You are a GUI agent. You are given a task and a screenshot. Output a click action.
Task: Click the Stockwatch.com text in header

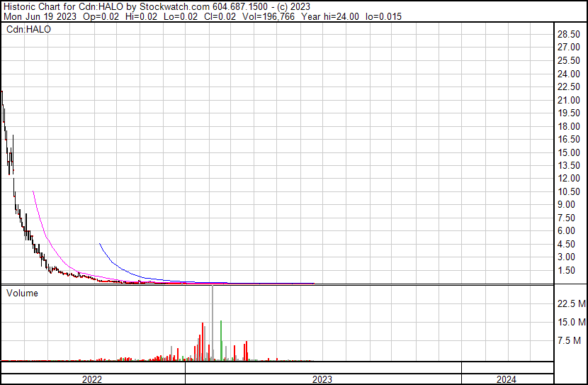pos(174,7)
